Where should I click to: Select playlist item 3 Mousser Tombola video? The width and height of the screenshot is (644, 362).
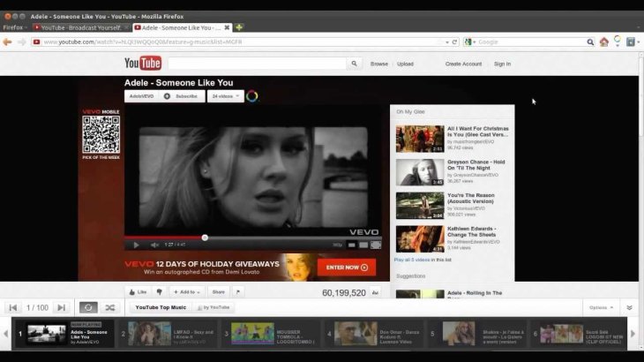click(271, 334)
